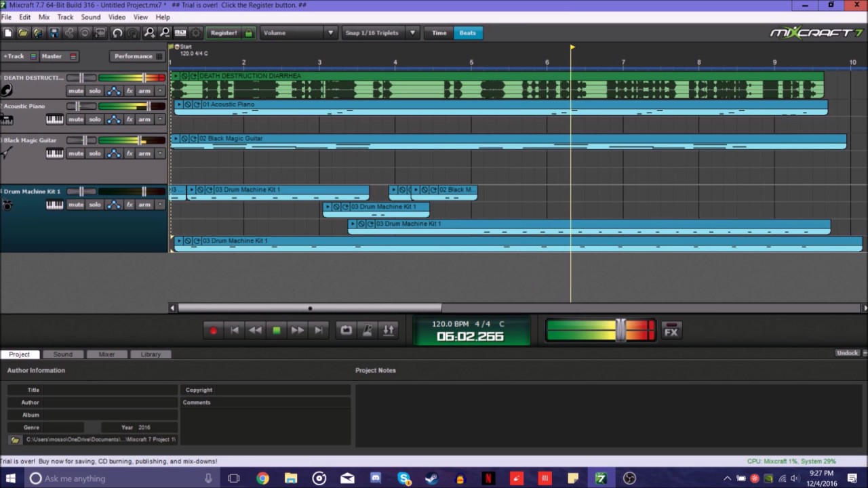Mute the DEATH DESTRUCTI... track

75,91
